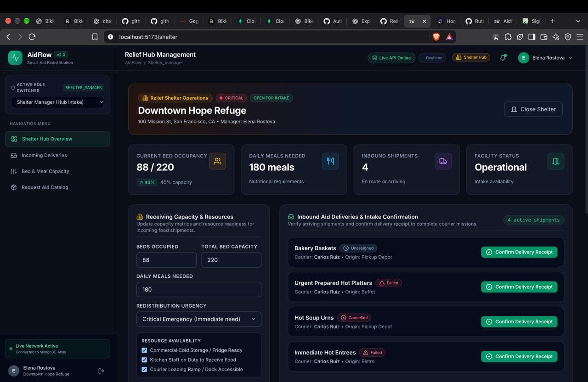
Task: Click the bed occupancy people icon
Action: [218, 161]
